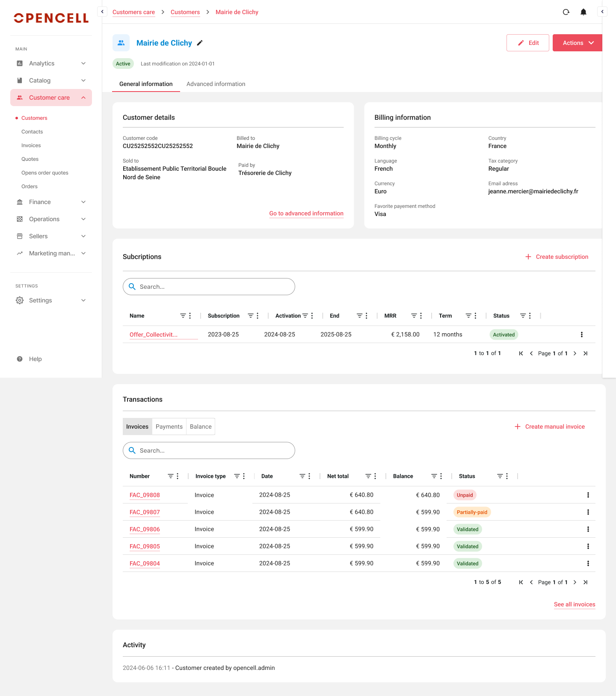Expand the Sellers menu
The image size is (616, 696).
(x=51, y=236)
